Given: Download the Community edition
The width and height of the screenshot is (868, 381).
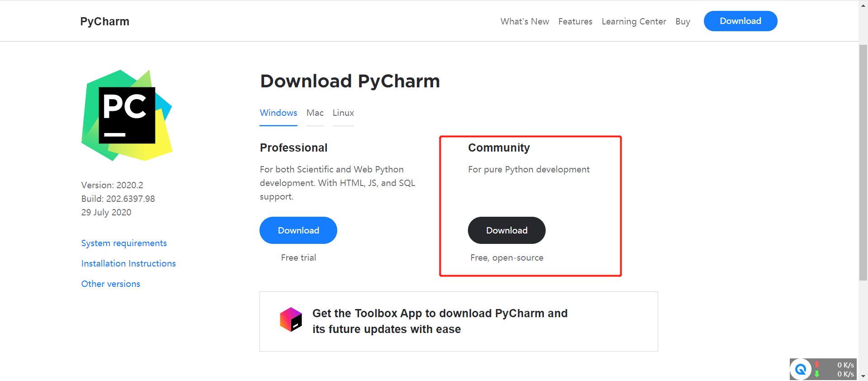Looking at the screenshot, I should (506, 230).
